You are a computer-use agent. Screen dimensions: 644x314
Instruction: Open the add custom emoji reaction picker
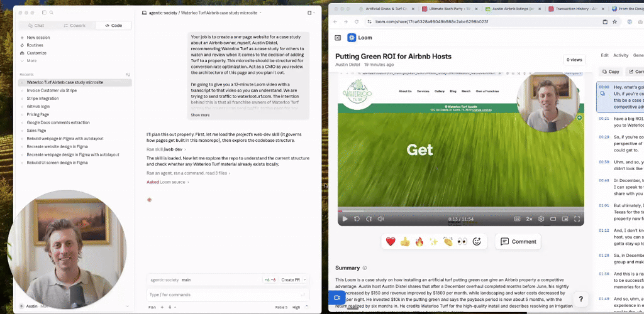coord(477,242)
